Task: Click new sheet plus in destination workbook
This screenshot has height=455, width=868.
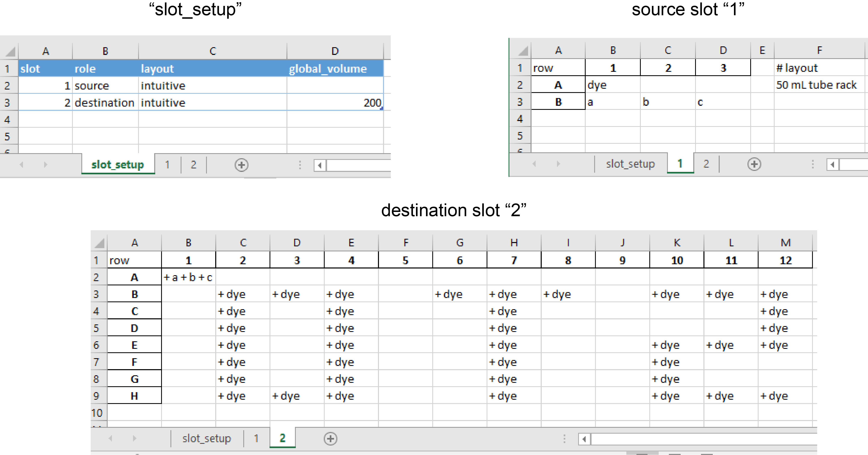Action: [x=330, y=439]
